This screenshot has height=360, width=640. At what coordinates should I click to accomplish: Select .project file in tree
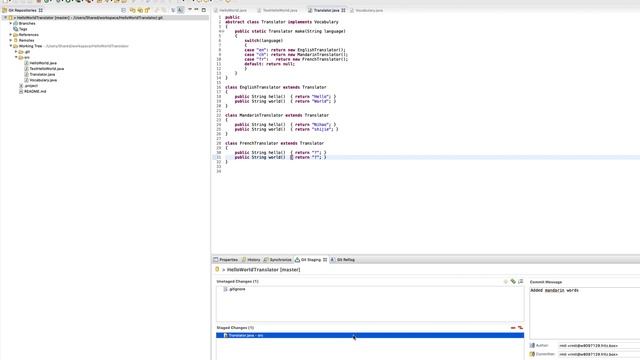(x=28, y=86)
